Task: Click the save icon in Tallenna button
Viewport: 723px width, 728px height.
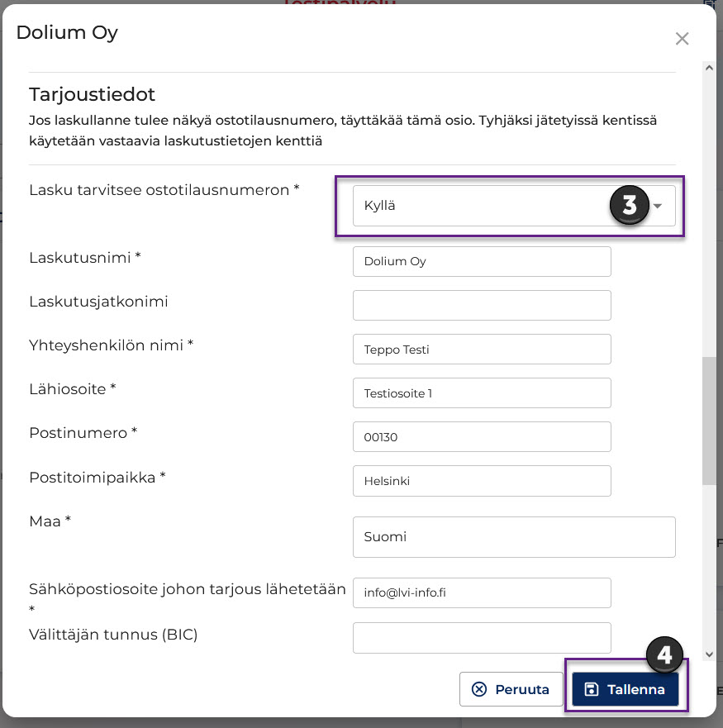Action: click(x=591, y=689)
